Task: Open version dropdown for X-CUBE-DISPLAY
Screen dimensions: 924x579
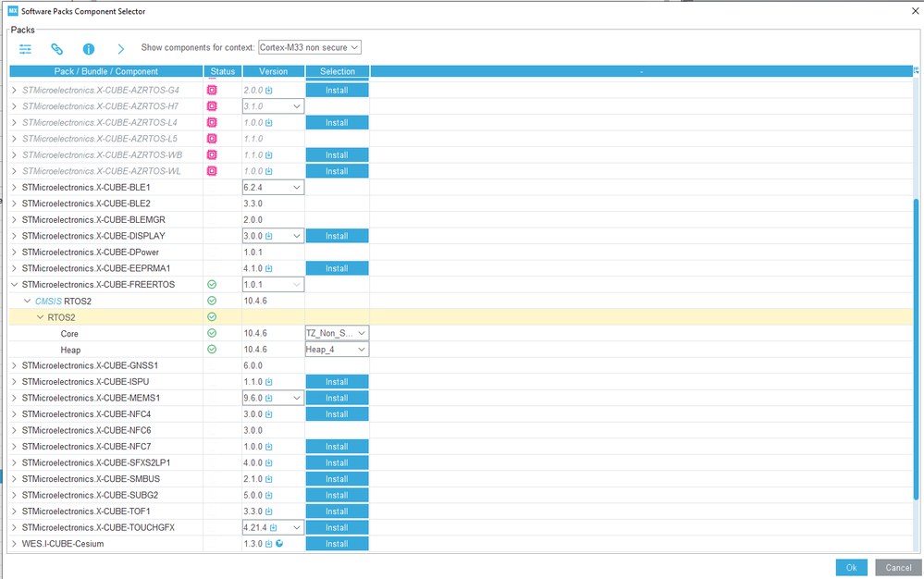Action: point(274,236)
